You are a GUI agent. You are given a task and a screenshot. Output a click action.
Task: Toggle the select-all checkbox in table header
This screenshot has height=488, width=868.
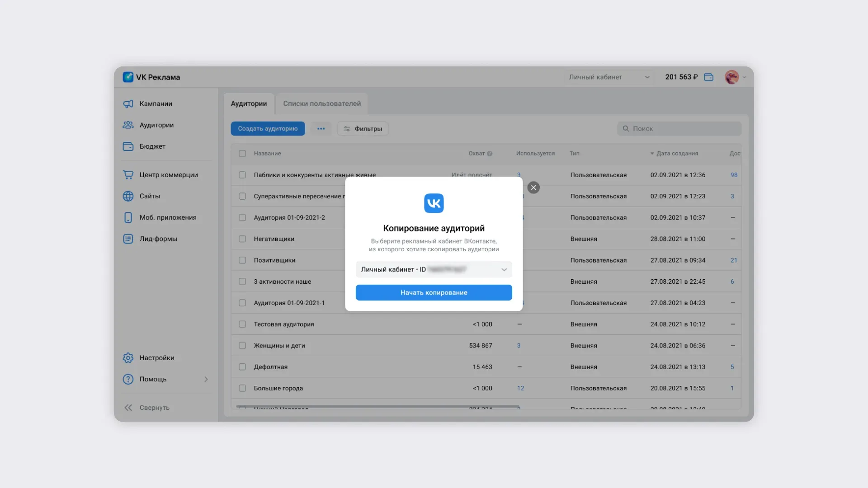[242, 154]
